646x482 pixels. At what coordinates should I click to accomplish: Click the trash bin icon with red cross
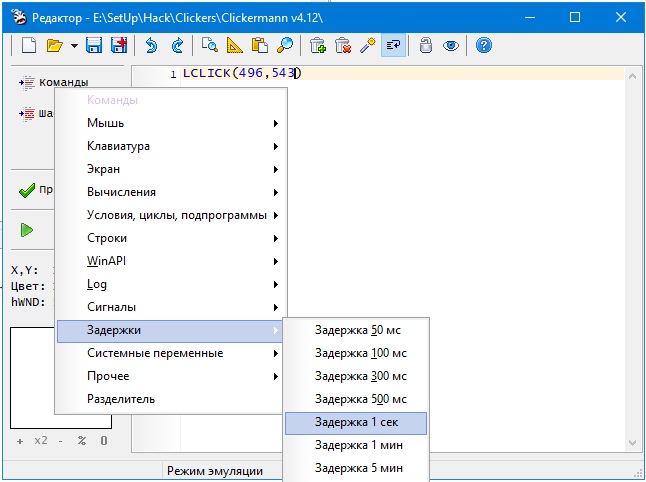(x=343, y=45)
